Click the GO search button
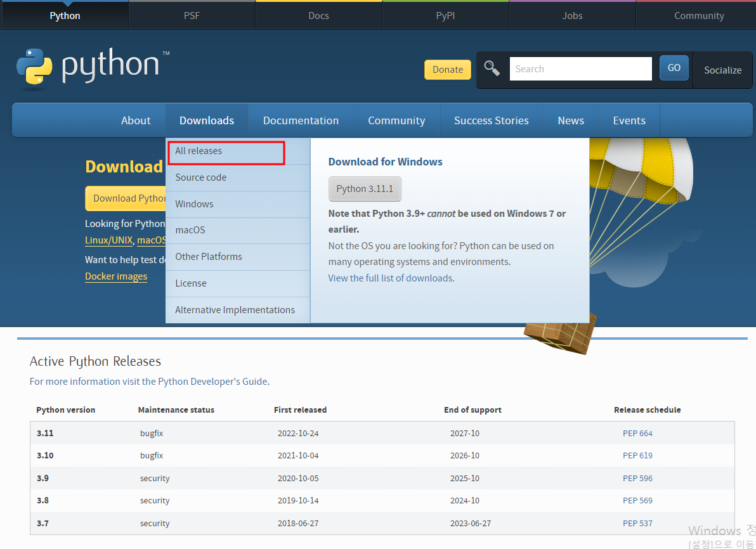 click(x=674, y=68)
